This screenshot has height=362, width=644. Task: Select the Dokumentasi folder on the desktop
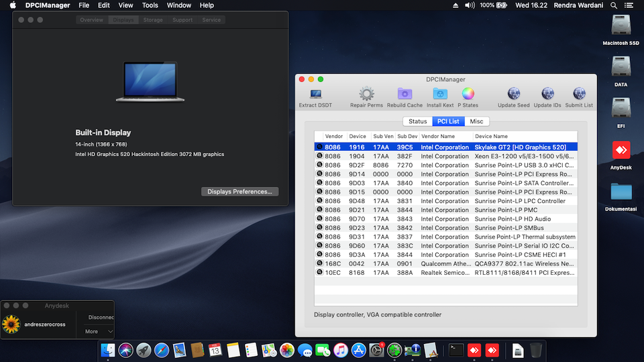[621, 191]
